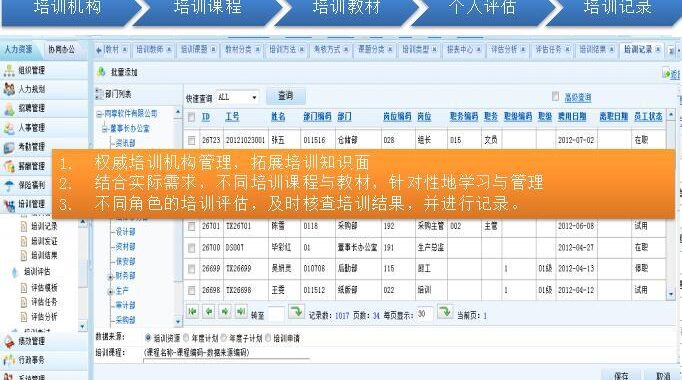
Task: Expand the 生产 tree node
Action: [x=110, y=291]
